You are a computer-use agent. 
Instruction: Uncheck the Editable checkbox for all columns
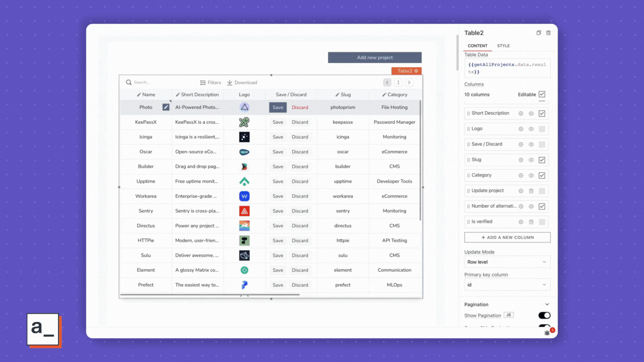pyautogui.click(x=542, y=94)
